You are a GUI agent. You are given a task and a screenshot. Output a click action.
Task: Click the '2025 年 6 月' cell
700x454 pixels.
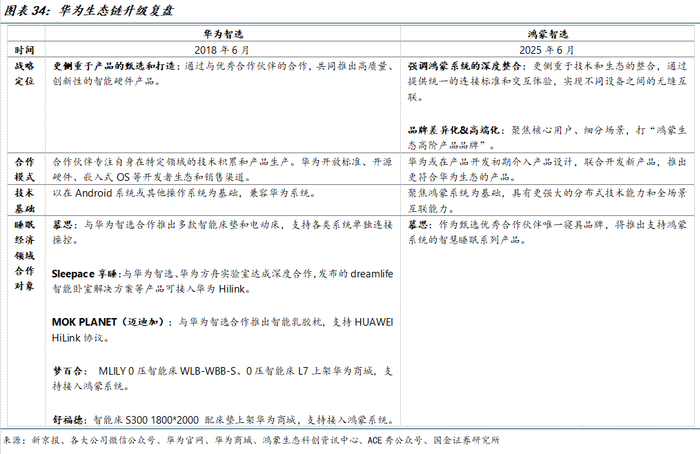click(547, 50)
